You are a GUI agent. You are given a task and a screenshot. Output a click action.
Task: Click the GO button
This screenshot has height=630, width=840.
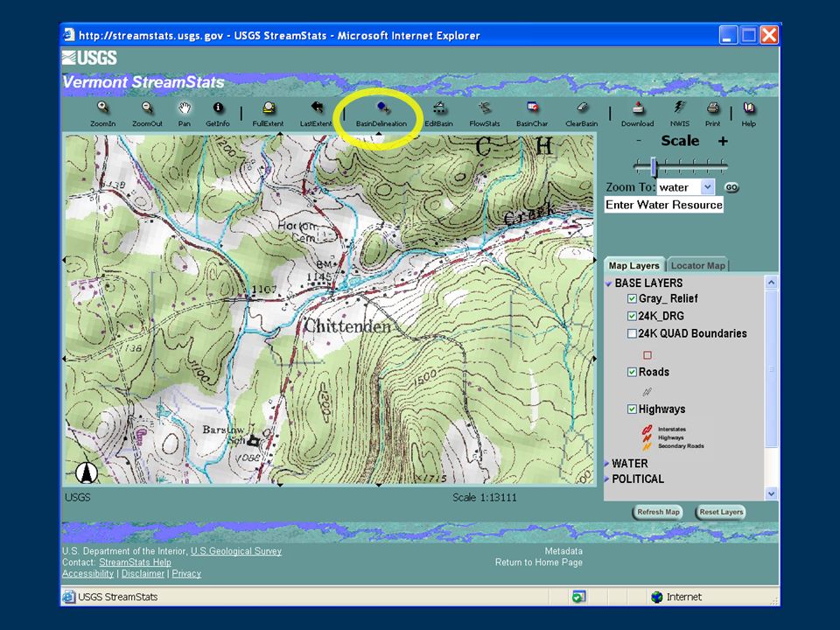coord(731,187)
